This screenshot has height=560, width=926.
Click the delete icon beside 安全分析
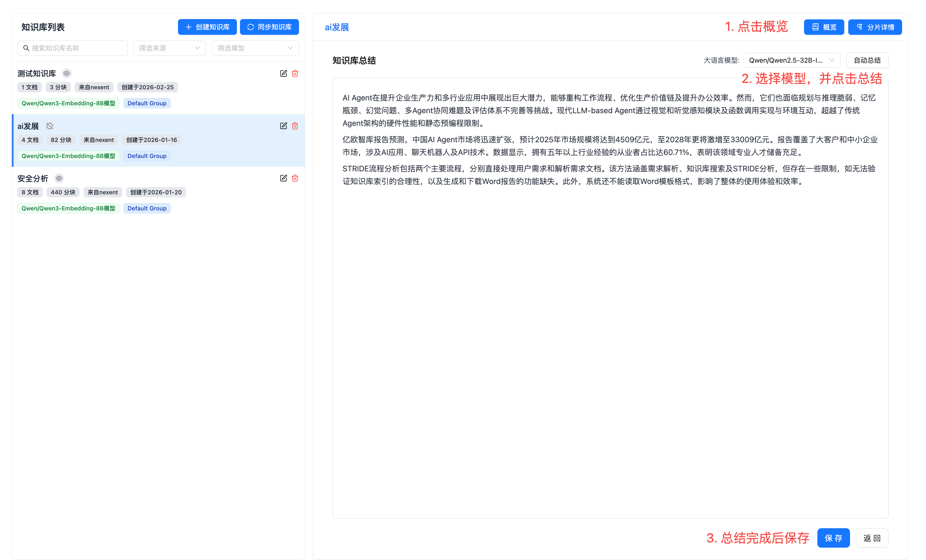tap(295, 178)
